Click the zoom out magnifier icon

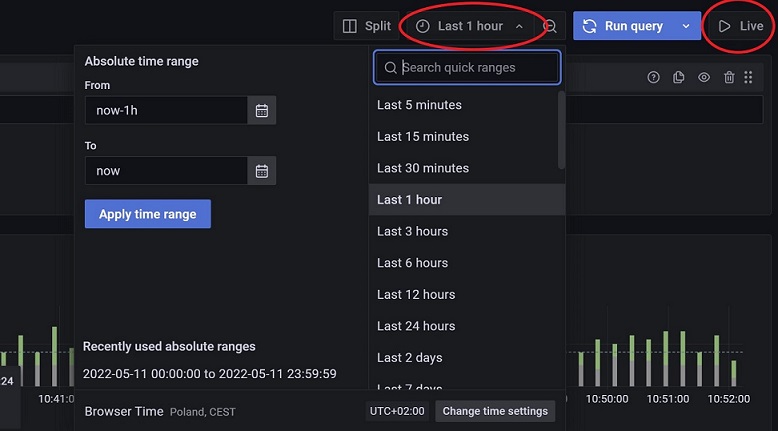(550, 27)
